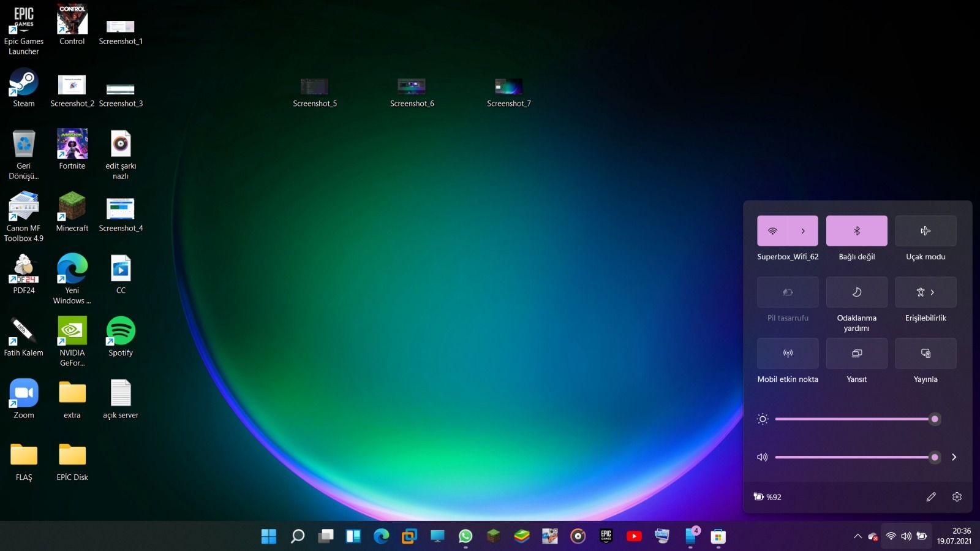Screen dimensions: 980x551
Task: Open Microsoft Store from the taskbar
Action: (718, 536)
